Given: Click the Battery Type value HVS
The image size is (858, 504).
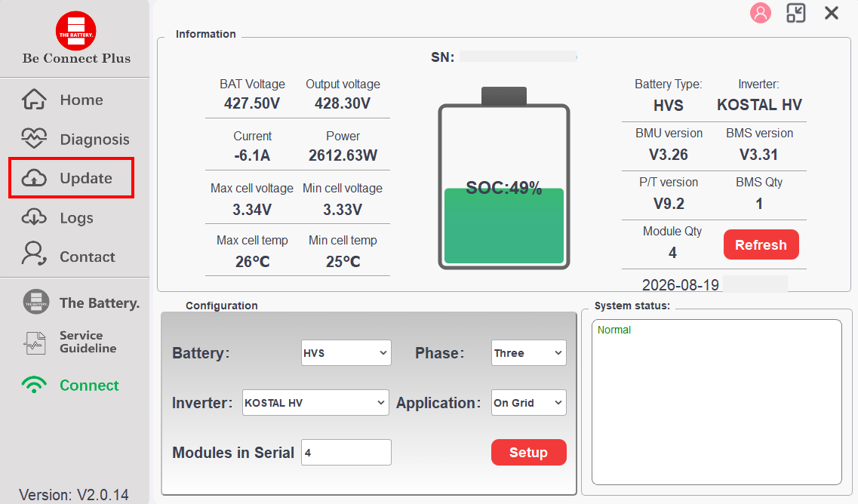Looking at the screenshot, I should [668, 105].
